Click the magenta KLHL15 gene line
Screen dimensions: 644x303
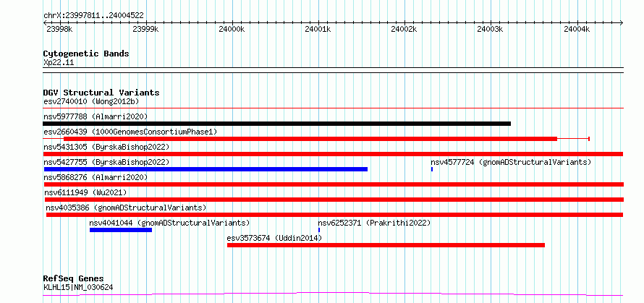click(x=333, y=294)
